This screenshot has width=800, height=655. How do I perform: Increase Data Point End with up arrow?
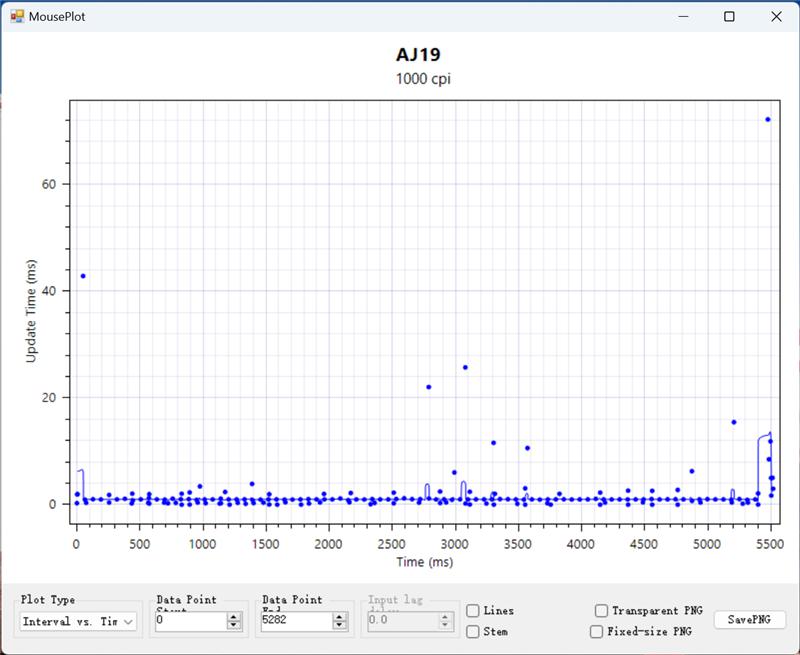(340, 617)
